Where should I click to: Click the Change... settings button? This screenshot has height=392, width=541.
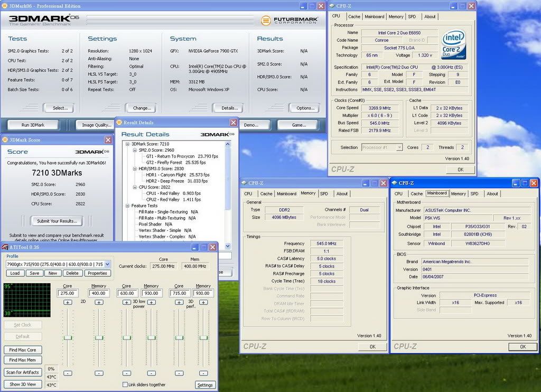click(142, 108)
